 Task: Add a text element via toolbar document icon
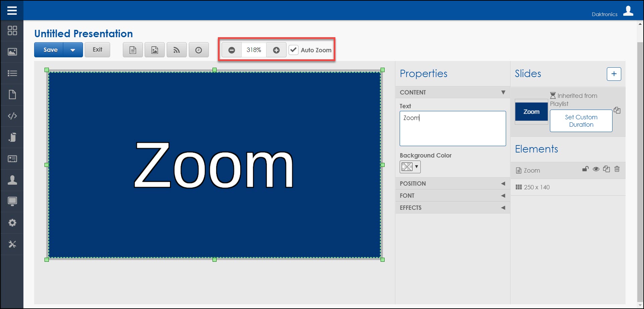click(x=133, y=50)
